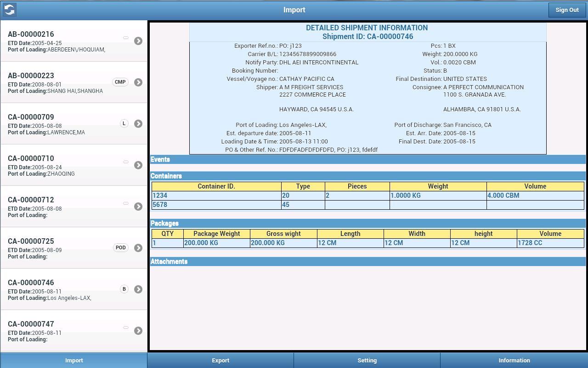Viewport: 588px width, 368px height.
Task: Expand the Containers section header
Action: pos(368,176)
